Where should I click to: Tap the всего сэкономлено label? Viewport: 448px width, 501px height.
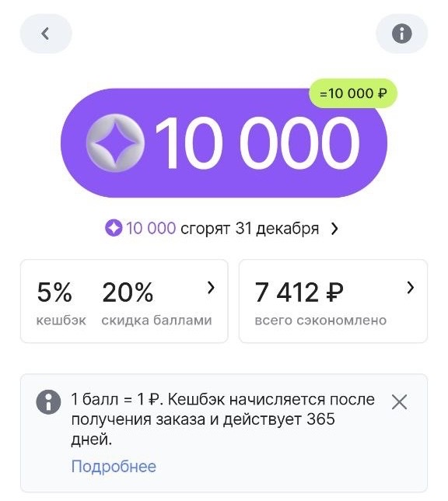coord(320,321)
